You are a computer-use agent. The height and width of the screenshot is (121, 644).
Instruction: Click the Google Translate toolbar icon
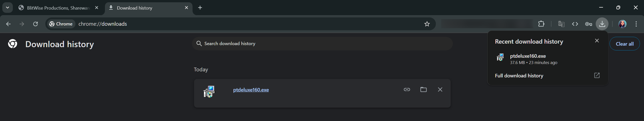point(561,24)
